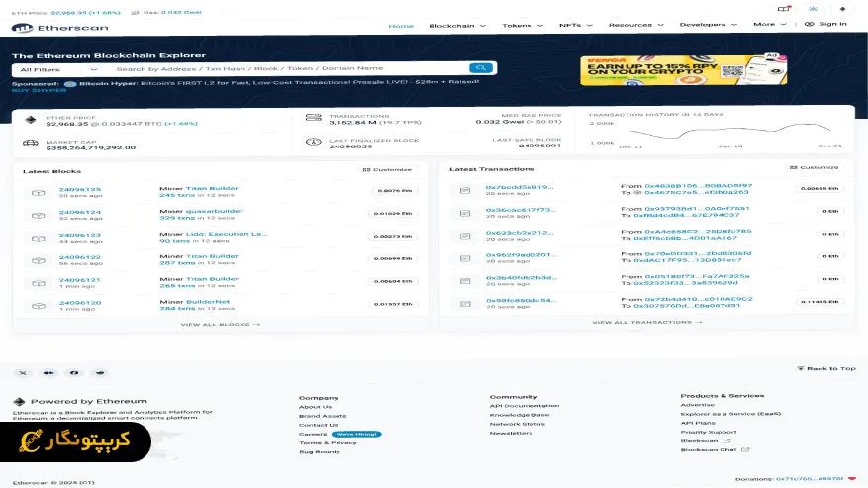Open the Ethereum network selector diamond icon

[842, 9]
